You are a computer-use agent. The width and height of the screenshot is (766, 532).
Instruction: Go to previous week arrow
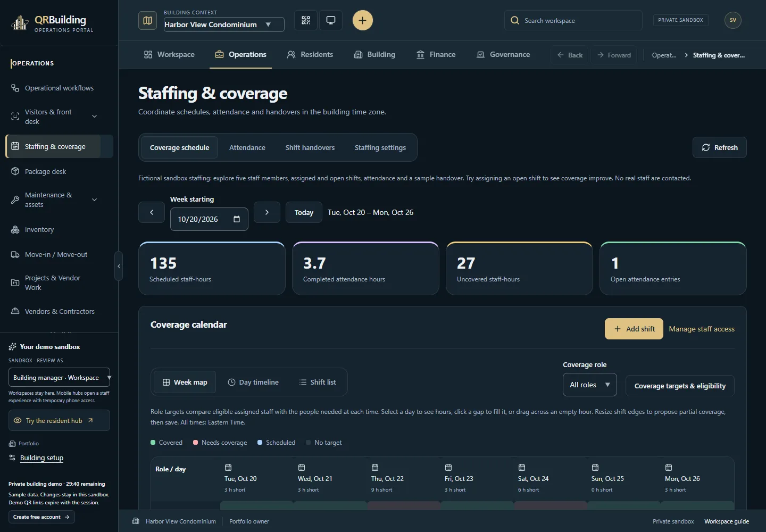[x=152, y=212]
